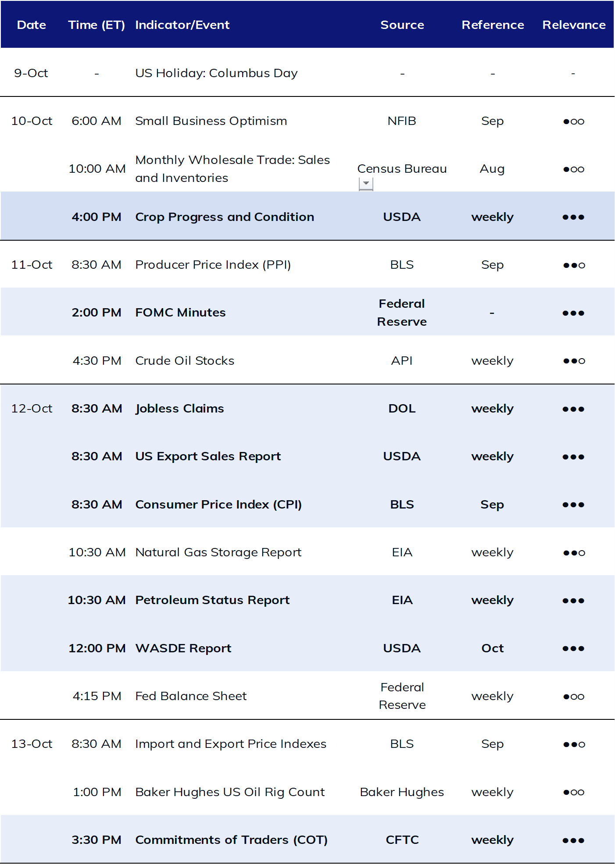Click the Source column header
The height and width of the screenshot is (868, 615).
402,25
